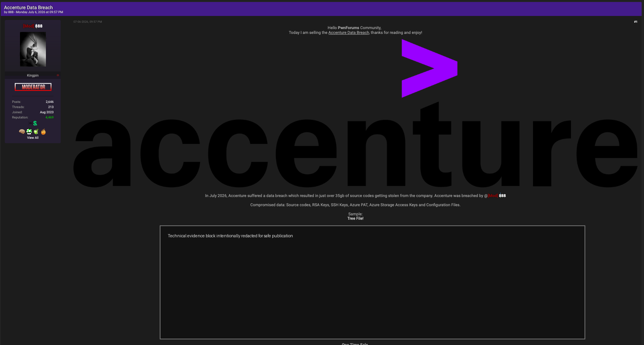Screen dimensions: 644x345
Task: Click the post timestamp 07-06-2026, 09:57 PM
Action: click(x=87, y=22)
